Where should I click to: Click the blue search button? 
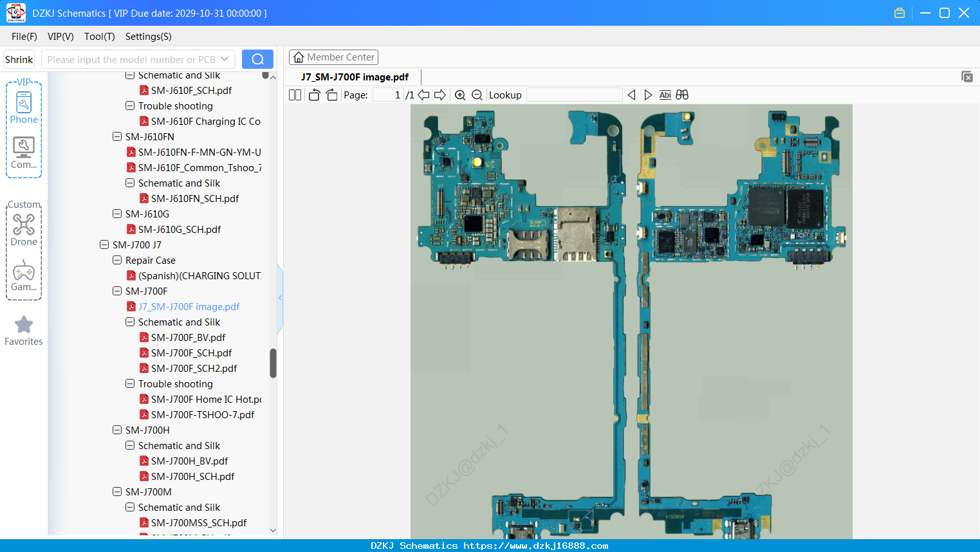257,59
